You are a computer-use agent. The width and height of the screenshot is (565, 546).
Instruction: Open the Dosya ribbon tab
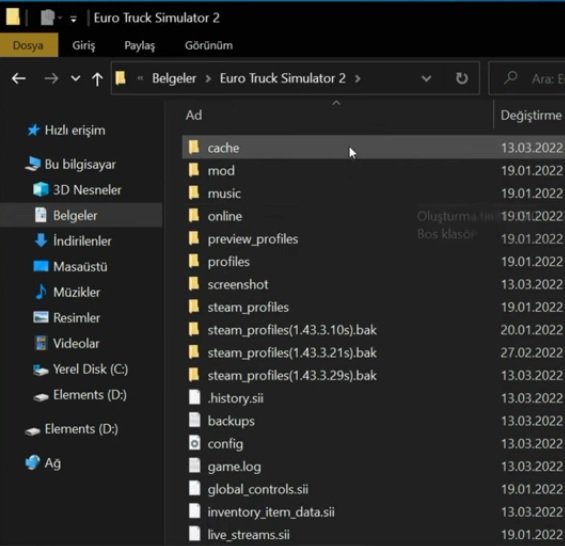pyautogui.click(x=29, y=45)
